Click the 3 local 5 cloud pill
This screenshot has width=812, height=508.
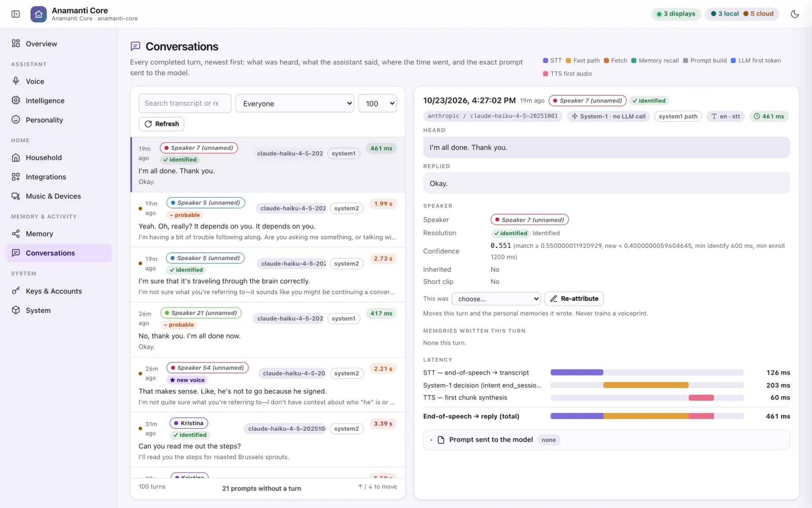point(742,14)
